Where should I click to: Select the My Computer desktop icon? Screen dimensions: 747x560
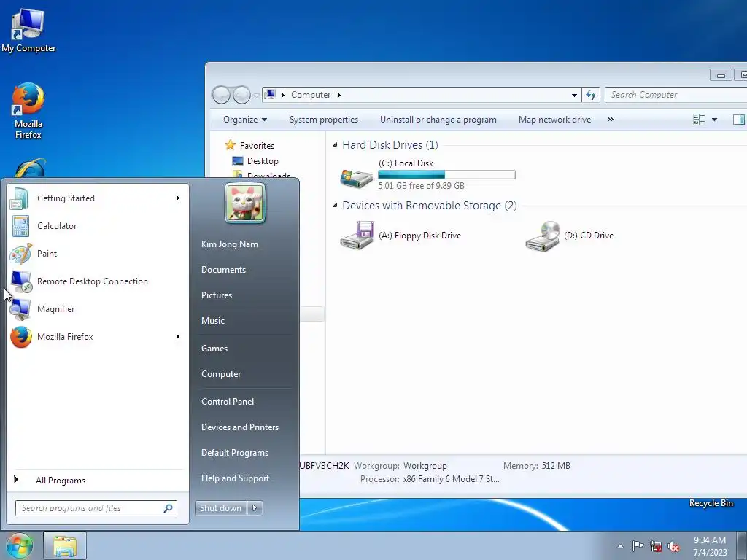coord(28,31)
